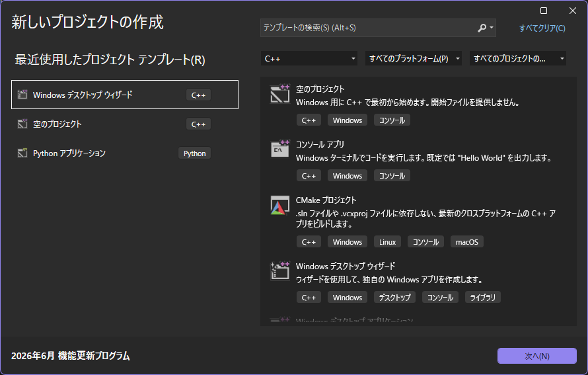
Task: Click the コンソール アプリ template icon
Action: (x=279, y=149)
